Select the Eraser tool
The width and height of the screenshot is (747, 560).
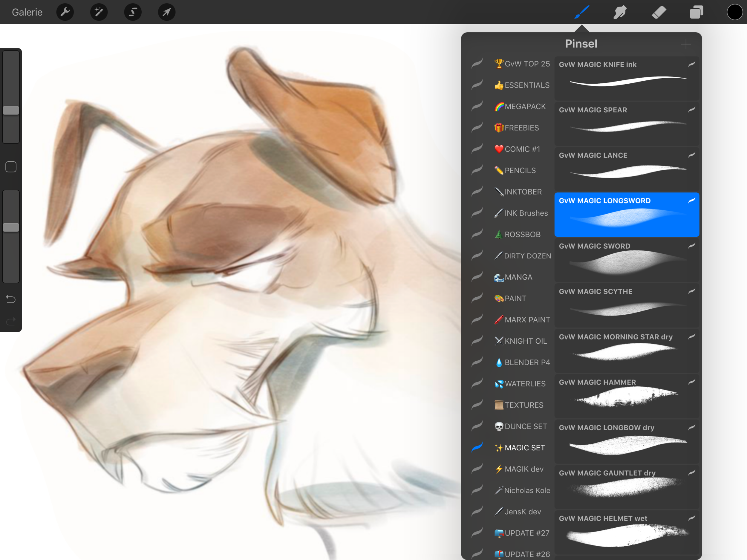pyautogui.click(x=659, y=12)
